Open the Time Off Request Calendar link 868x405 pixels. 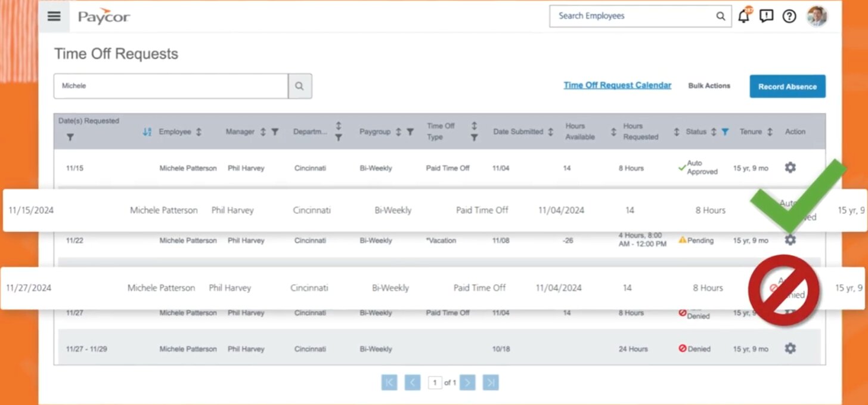pyautogui.click(x=617, y=85)
